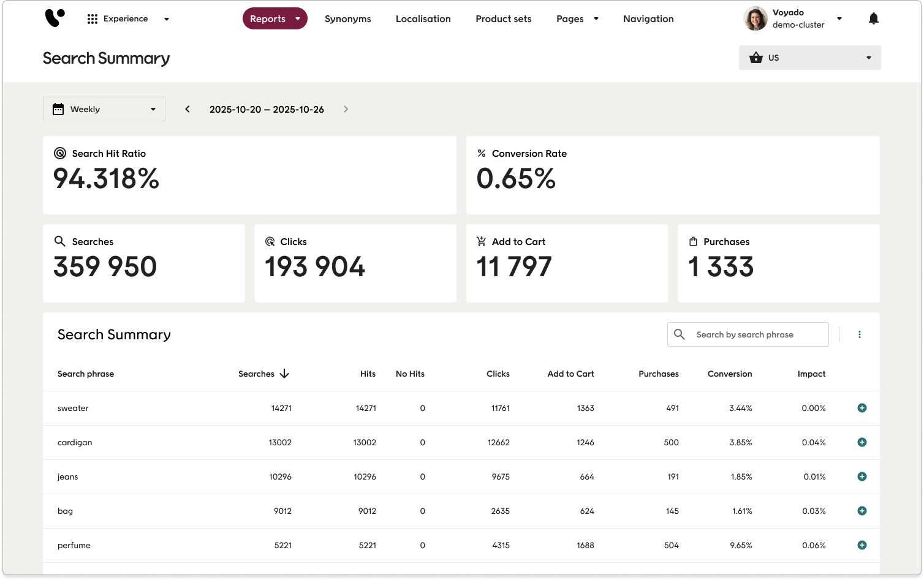Viewport: 924px width, 580px height.
Task: Click the previous week arrow
Action: coord(187,108)
